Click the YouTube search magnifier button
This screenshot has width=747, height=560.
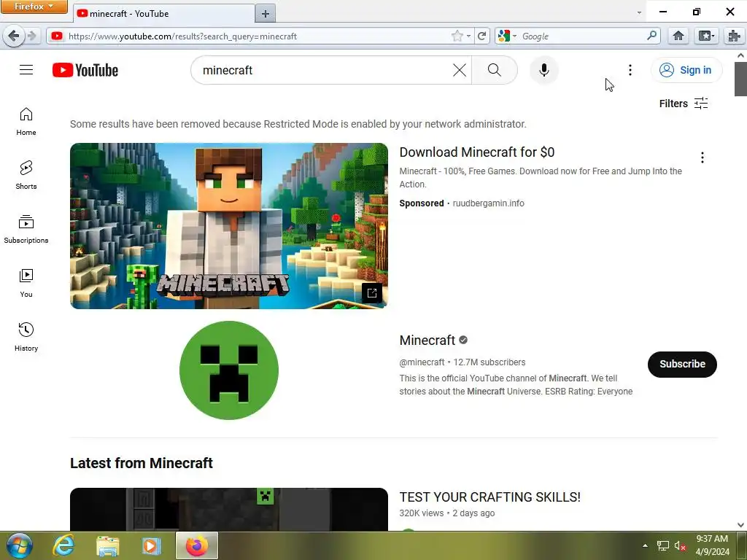pyautogui.click(x=495, y=70)
